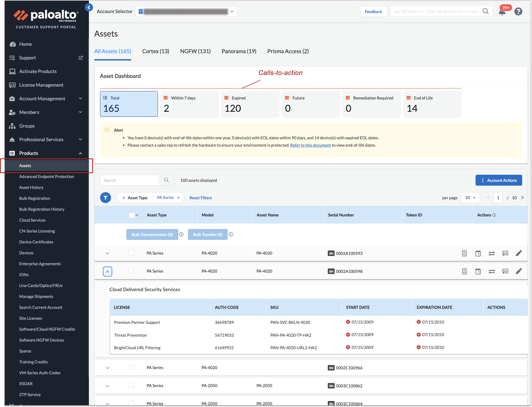Open Asset History in the sidebar

[x=31, y=187]
